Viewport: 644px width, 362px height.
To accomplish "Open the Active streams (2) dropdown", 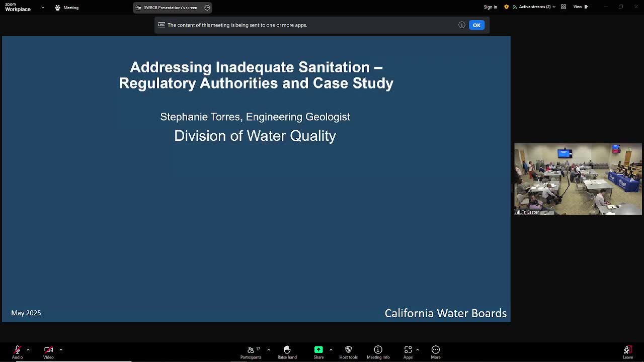I will pos(534,7).
